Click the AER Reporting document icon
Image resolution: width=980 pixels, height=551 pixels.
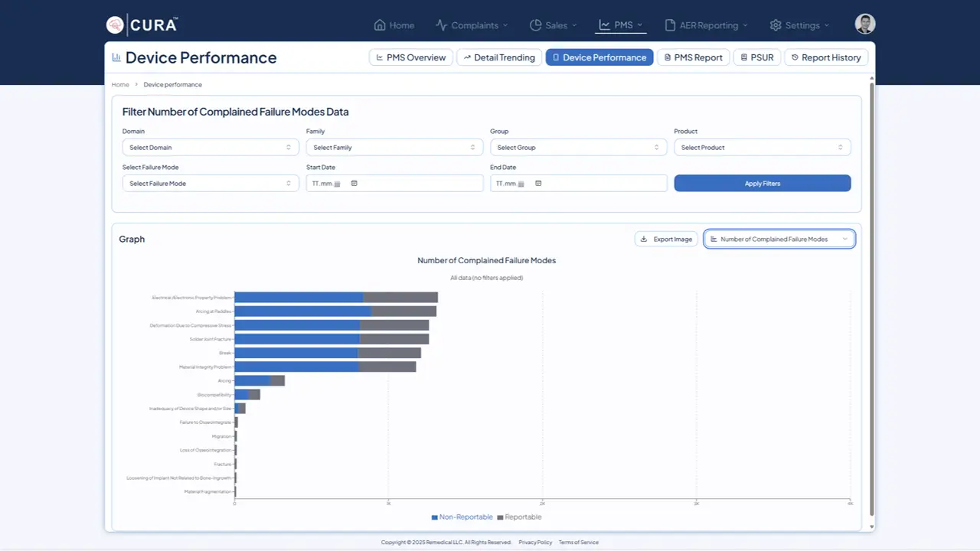(670, 25)
